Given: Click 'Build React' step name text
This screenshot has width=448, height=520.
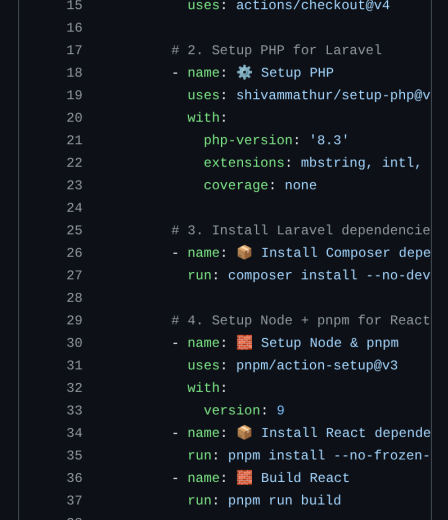Looking at the screenshot, I should [305, 478].
